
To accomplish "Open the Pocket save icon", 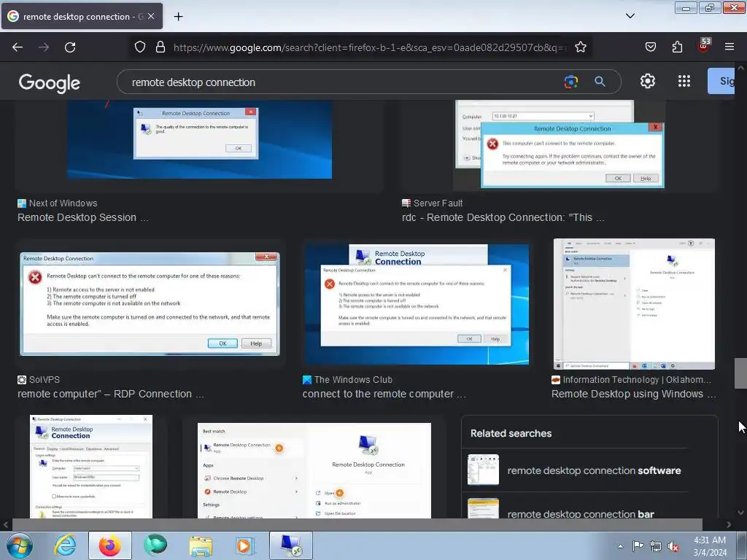I will (650, 47).
